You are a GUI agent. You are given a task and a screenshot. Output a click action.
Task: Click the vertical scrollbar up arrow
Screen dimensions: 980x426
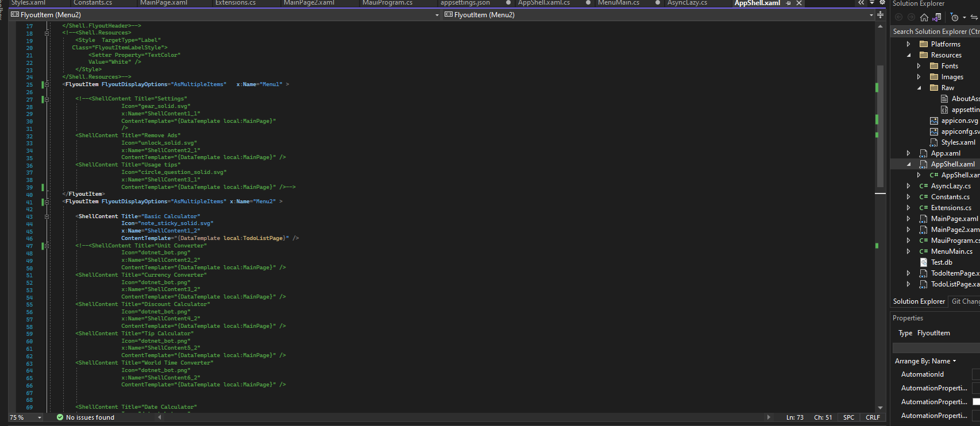coord(880,26)
